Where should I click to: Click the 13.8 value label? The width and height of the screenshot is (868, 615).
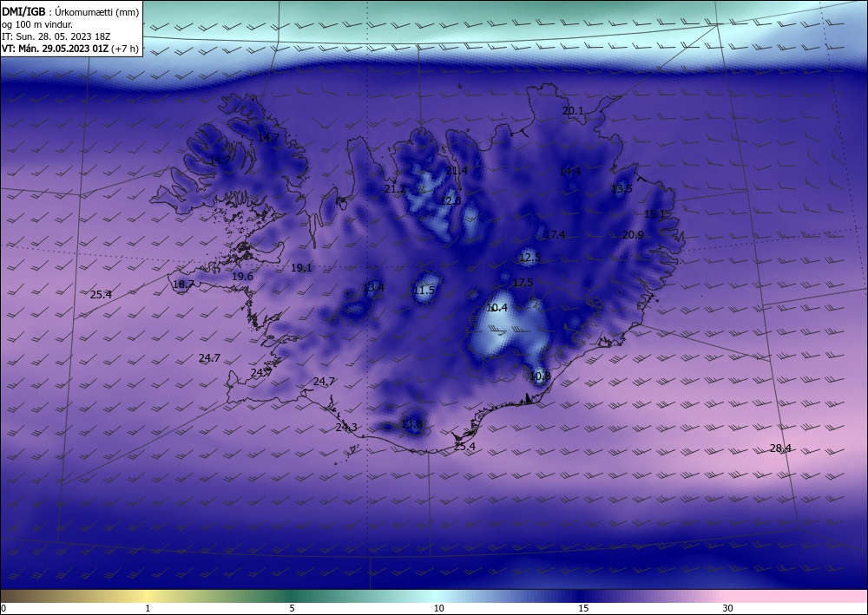click(x=411, y=424)
